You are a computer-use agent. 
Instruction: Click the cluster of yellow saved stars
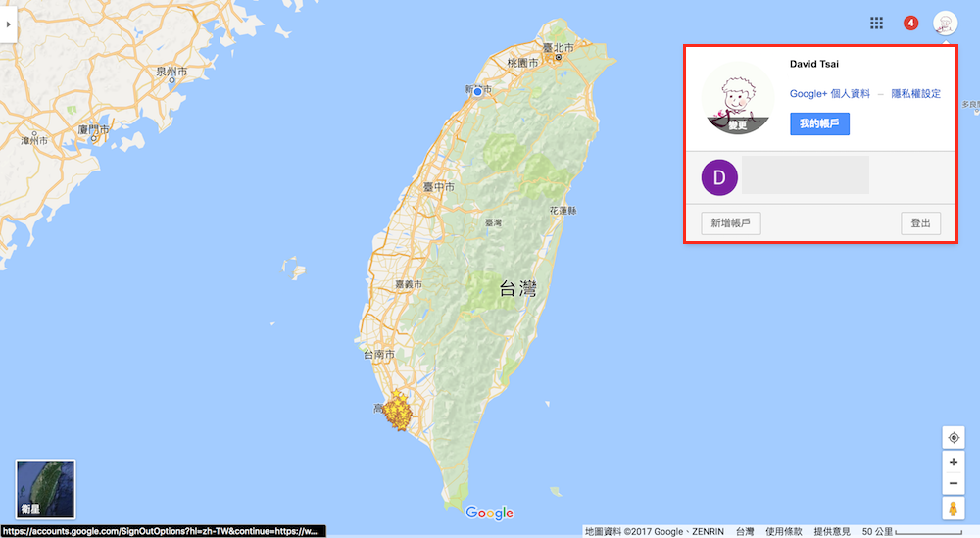pyautogui.click(x=398, y=412)
